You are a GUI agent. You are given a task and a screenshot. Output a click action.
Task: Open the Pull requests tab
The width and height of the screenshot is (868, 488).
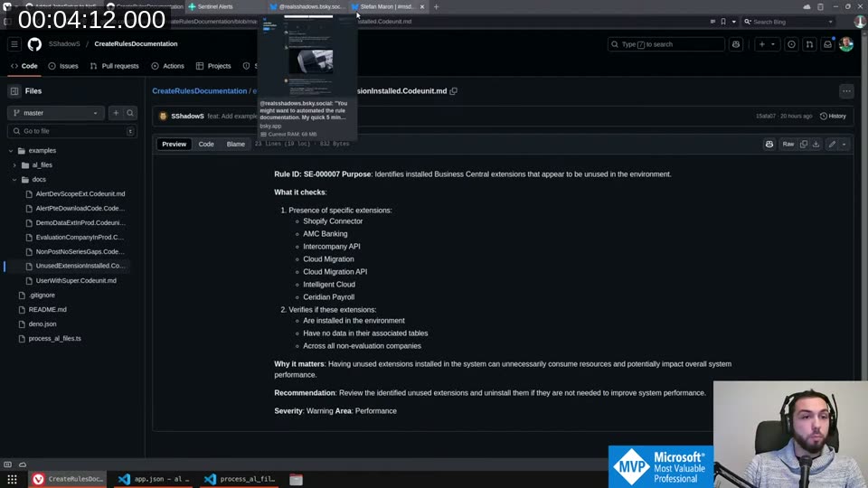[114, 66]
